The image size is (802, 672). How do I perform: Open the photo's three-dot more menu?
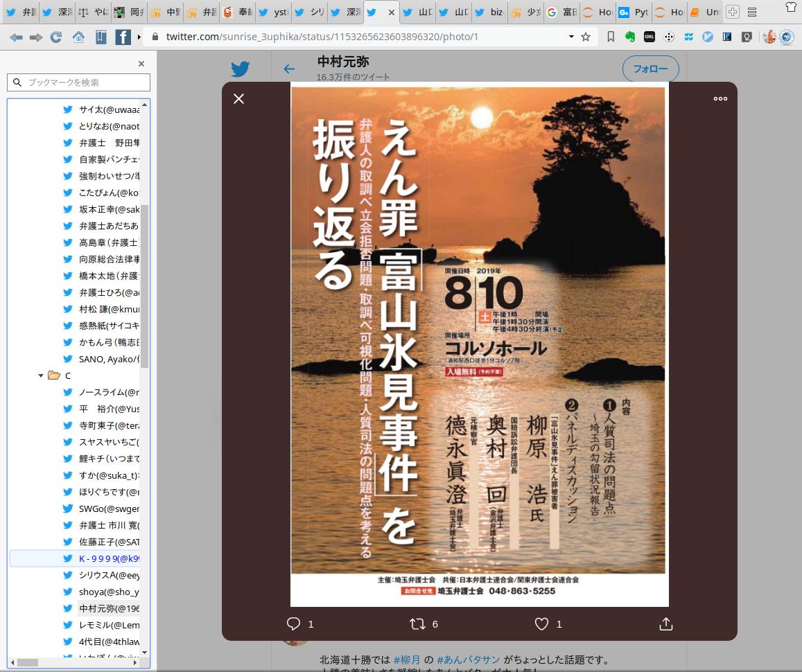pyautogui.click(x=720, y=98)
